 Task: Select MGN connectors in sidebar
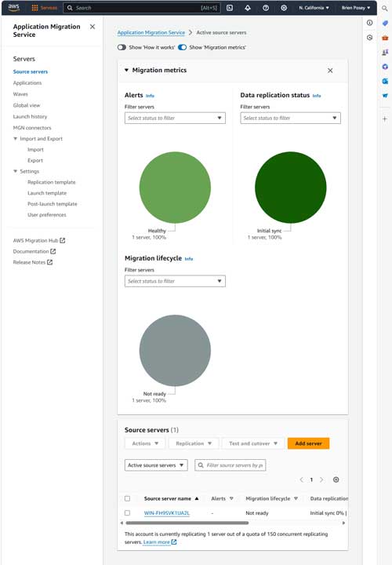pos(32,128)
